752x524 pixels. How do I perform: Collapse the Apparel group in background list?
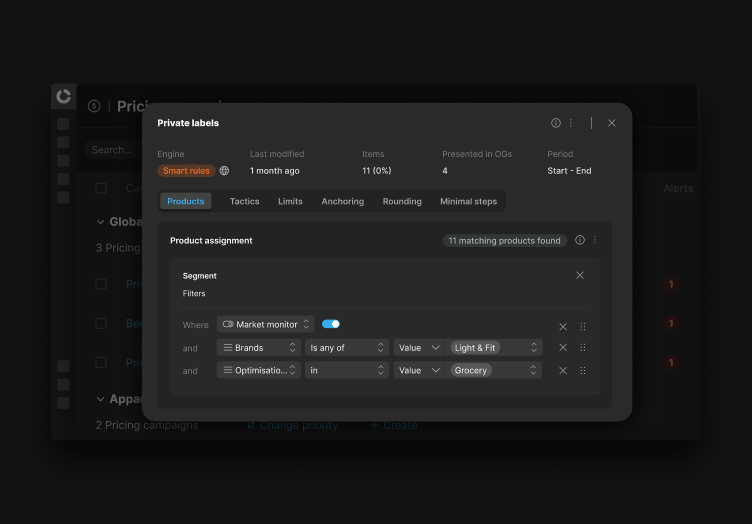[100, 399]
